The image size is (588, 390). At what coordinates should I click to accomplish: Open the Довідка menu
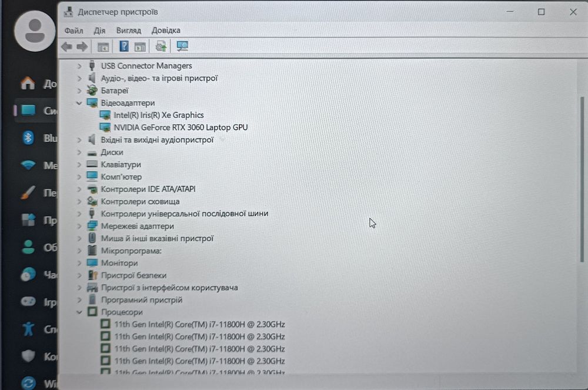[x=166, y=31]
